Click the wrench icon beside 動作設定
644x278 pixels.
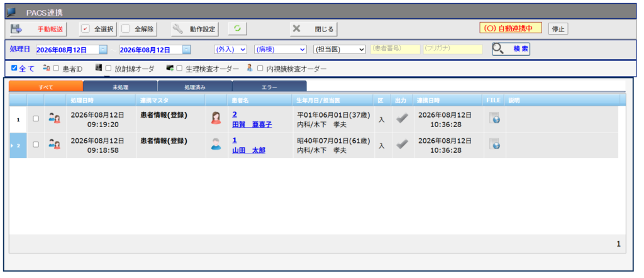[178, 29]
